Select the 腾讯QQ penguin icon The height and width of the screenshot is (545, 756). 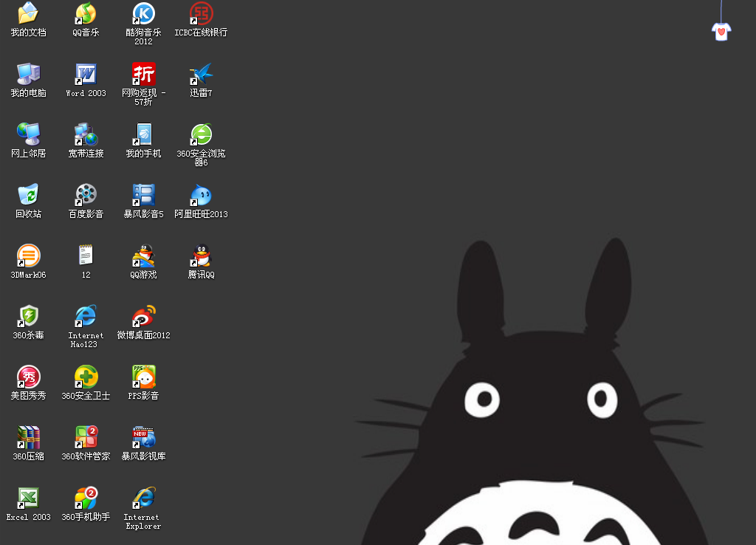[x=201, y=256]
